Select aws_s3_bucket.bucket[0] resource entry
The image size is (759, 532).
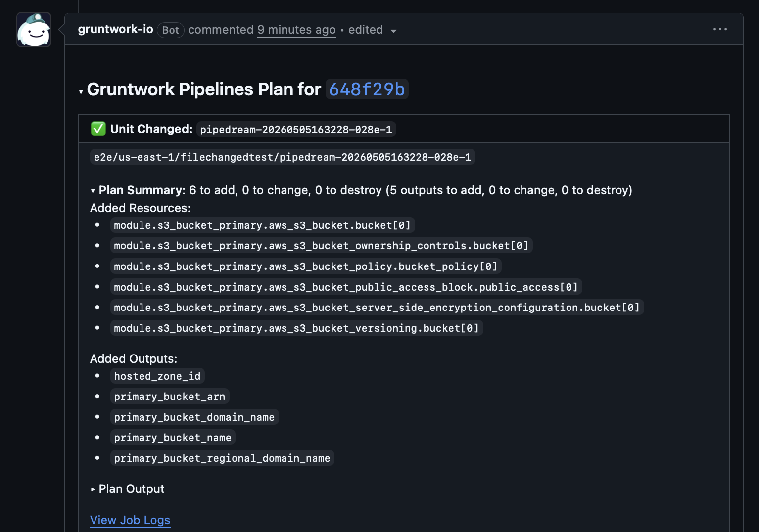click(x=262, y=225)
